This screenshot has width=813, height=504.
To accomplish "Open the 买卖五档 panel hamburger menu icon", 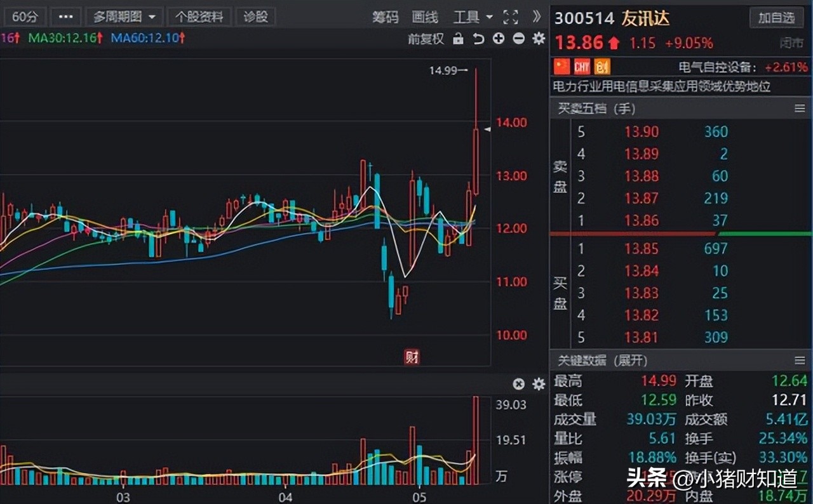I will point(799,108).
